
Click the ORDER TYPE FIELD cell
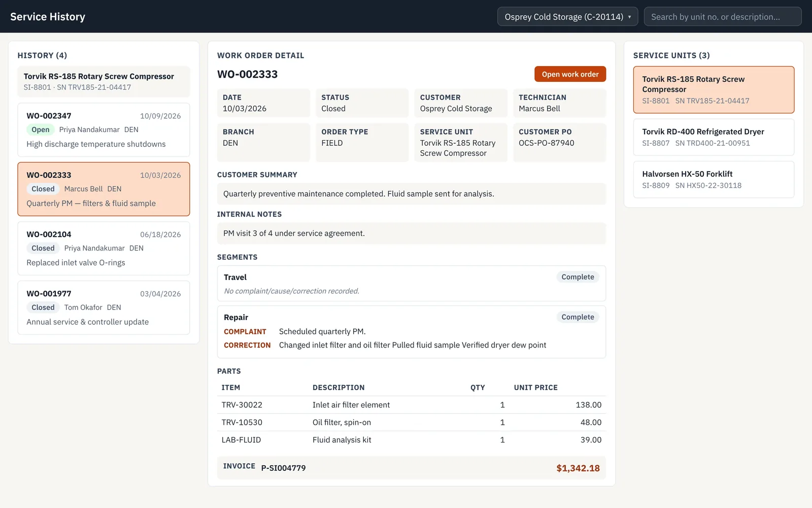pyautogui.click(x=362, y=142)
